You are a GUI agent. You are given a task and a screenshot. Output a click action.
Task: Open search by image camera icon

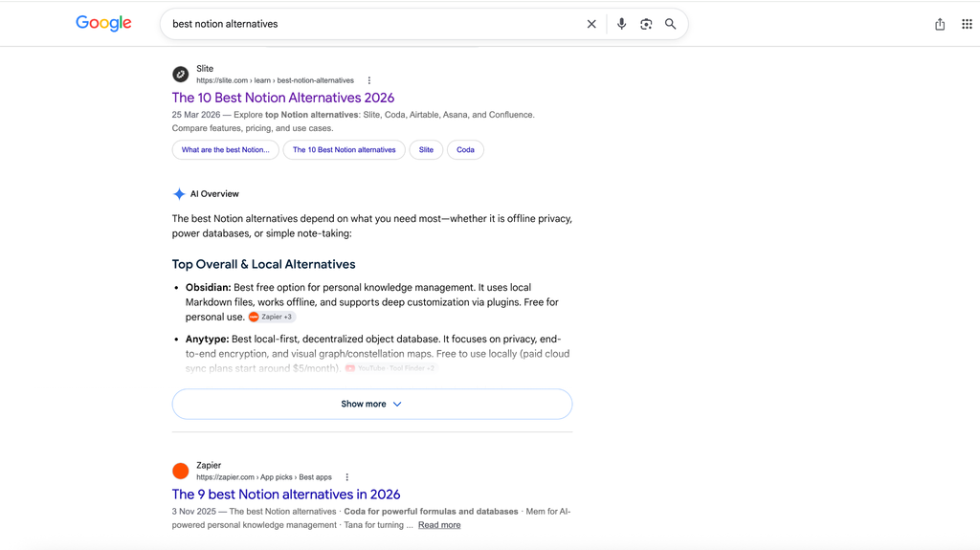point(646,24)
